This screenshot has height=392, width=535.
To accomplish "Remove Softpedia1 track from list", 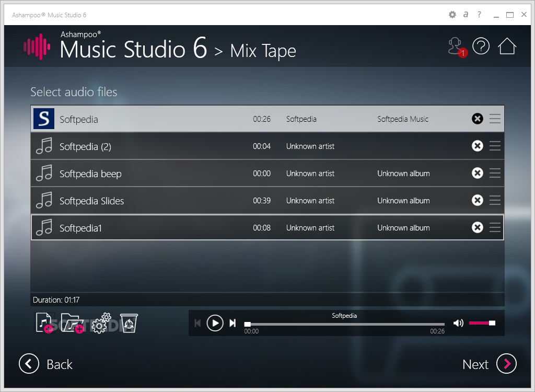I will click(478, 227).
